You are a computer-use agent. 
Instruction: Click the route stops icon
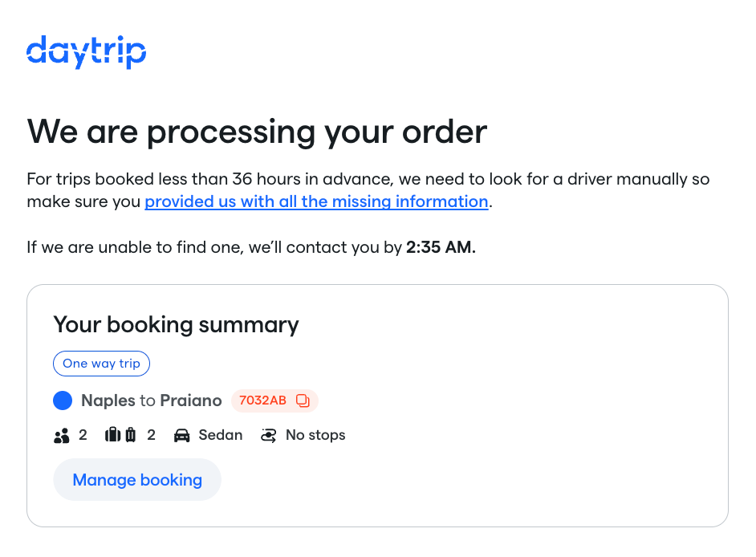[269, 436]
